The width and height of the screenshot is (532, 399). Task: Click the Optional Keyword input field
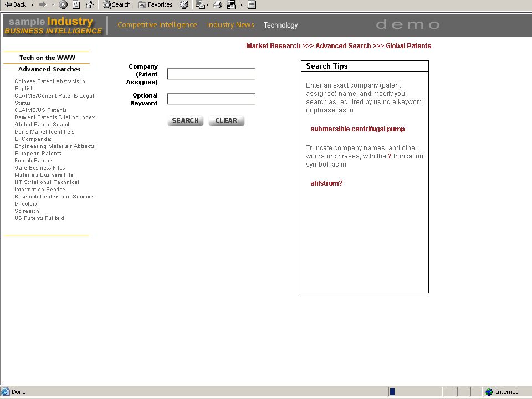[211, 99]
